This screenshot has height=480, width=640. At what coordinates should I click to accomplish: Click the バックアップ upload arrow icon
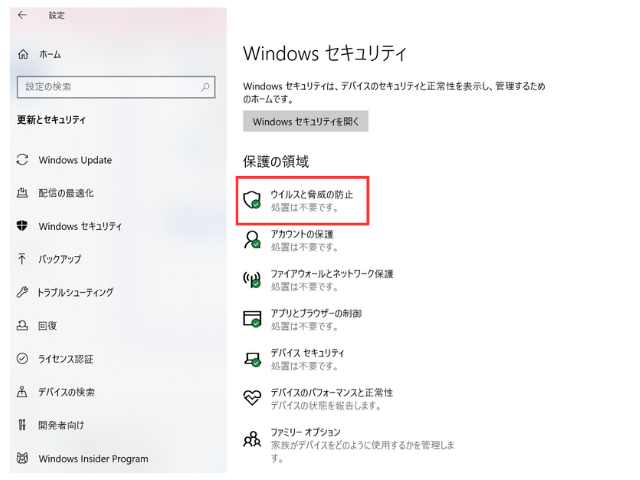pos(22,259)
